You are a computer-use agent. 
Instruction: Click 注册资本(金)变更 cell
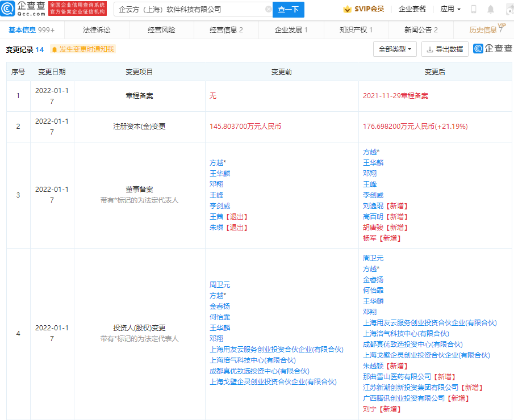[x=139, y=127]
